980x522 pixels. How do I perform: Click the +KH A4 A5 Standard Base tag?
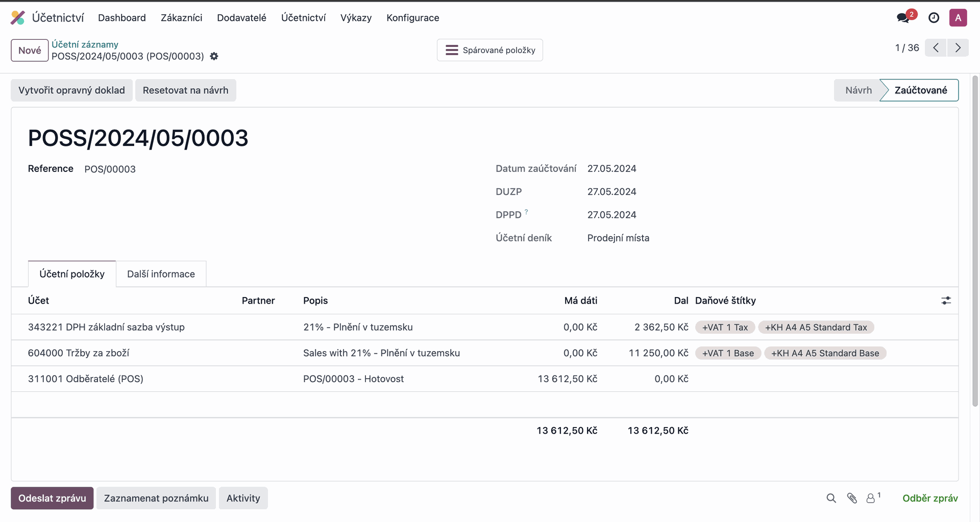tap(825, 353)
